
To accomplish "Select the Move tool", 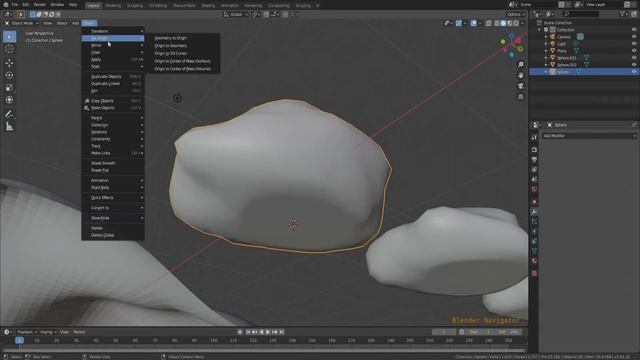I will click(9, 63).
